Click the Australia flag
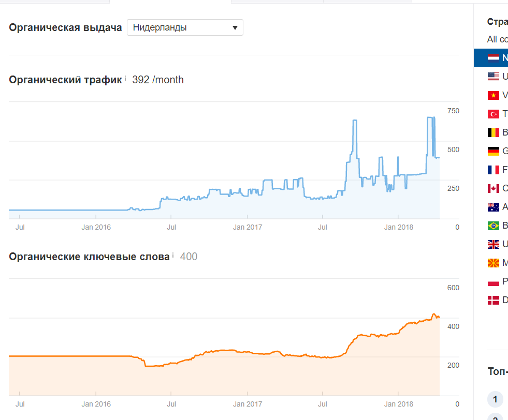 point(493,207)
